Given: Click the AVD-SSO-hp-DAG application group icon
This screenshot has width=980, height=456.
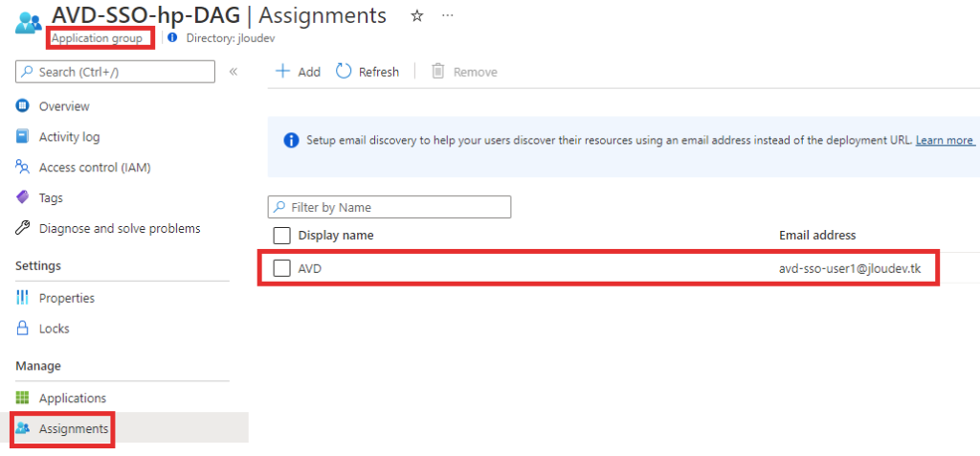Looking at the screenshot, I should pos(28,21).
